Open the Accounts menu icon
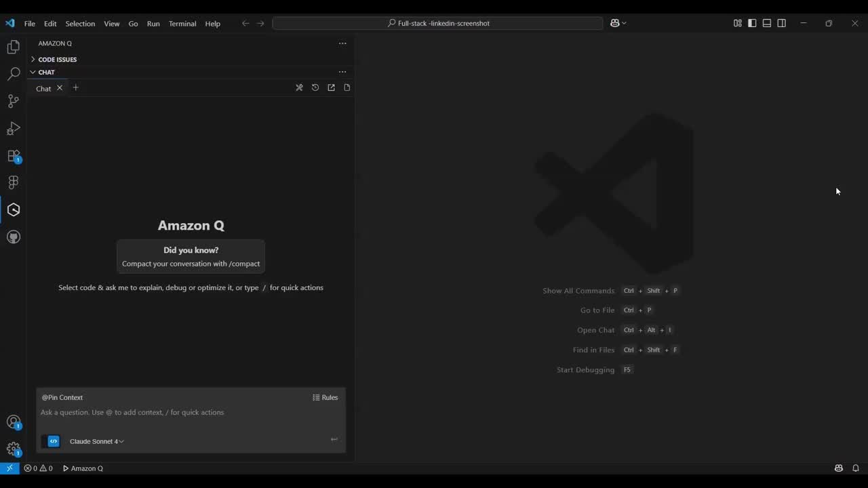868x488 pixels. click(14, 422)
